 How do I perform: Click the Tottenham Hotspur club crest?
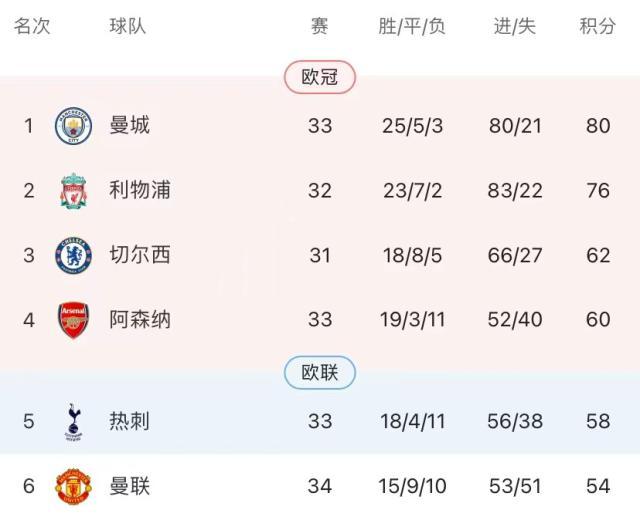point(73,421)
